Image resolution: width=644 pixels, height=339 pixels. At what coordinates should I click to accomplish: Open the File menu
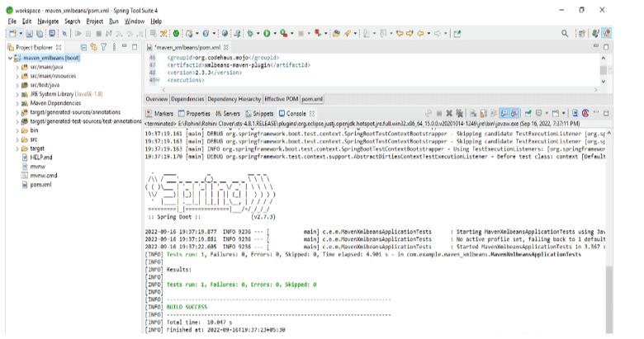point(12,21)
